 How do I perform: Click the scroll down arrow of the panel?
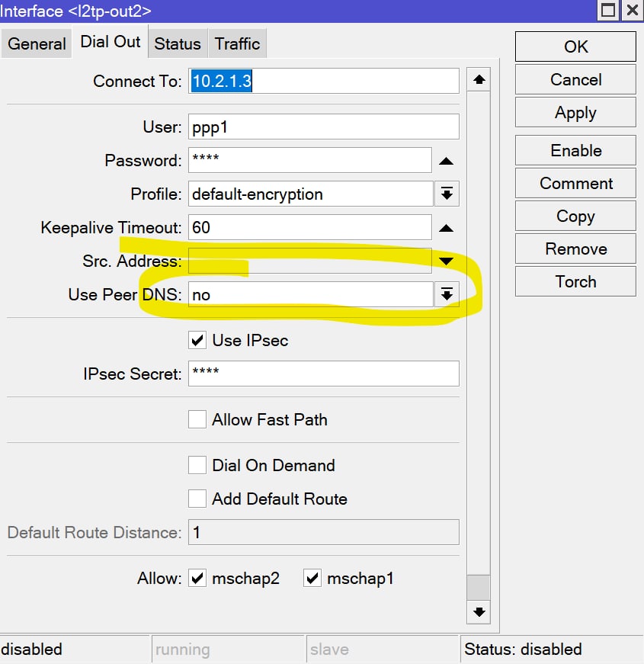coord(479,612)
